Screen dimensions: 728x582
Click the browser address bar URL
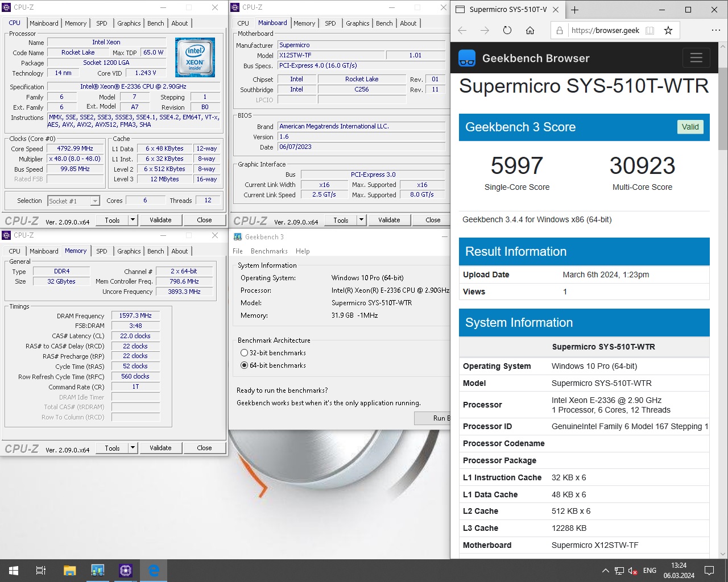coord(605,31)
